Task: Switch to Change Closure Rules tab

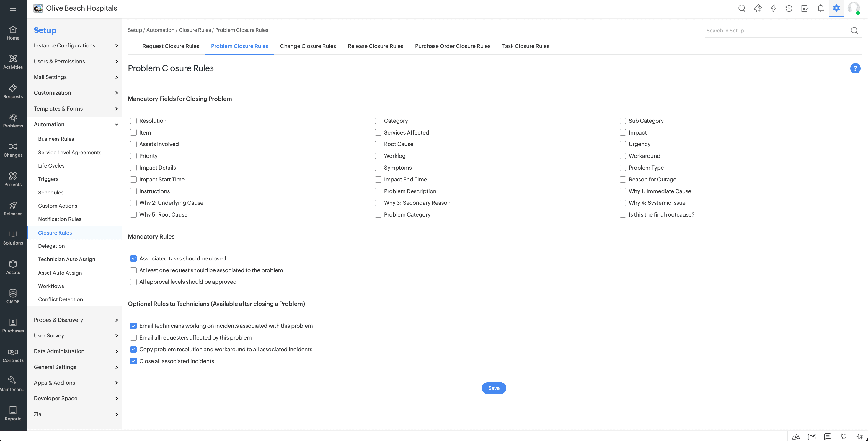Action: coord(308,46)
